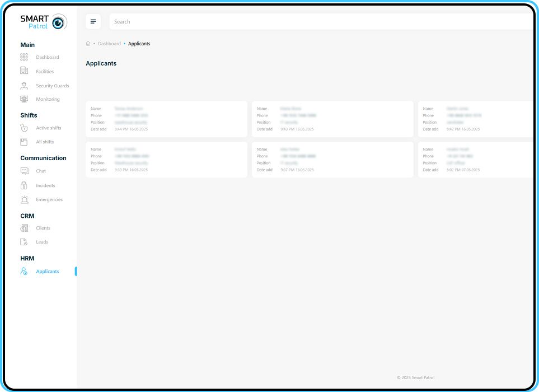Click the Active shifts icon
This screenshot has width=539, height=392.
(x=24, y=128)
